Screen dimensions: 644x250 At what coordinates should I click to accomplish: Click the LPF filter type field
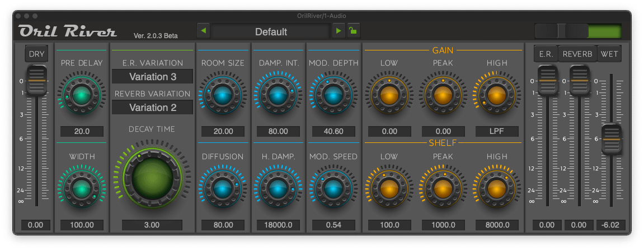pos(497,132)
